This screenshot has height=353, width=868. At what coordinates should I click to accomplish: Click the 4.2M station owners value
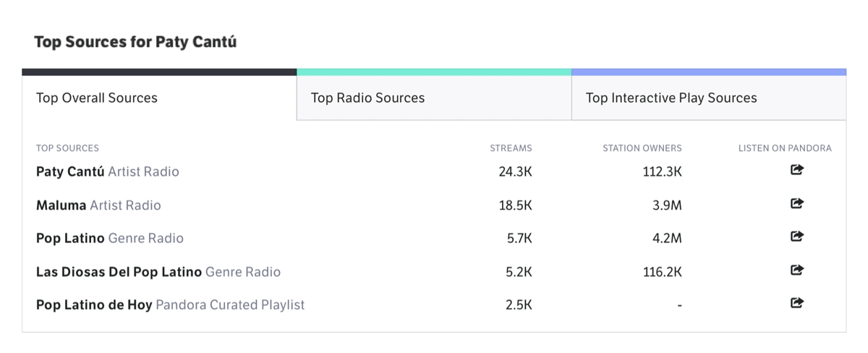[x=667, y=238]
